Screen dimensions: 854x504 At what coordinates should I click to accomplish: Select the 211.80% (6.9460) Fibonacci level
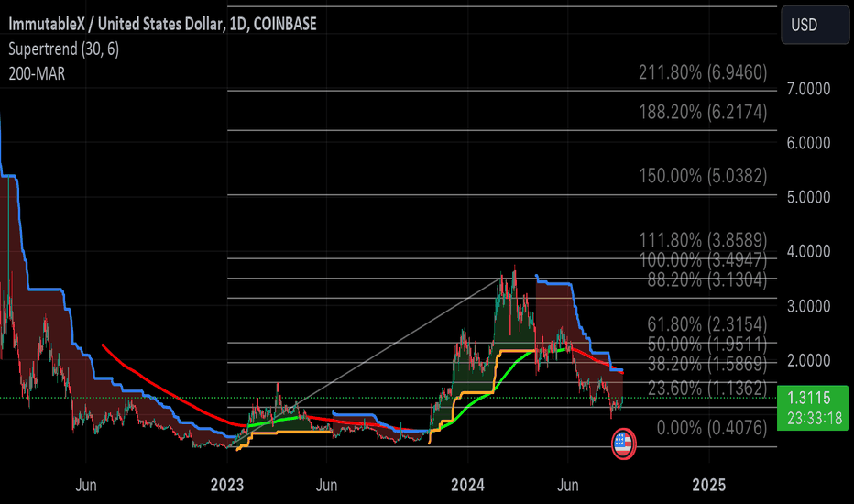click(703, 73)
